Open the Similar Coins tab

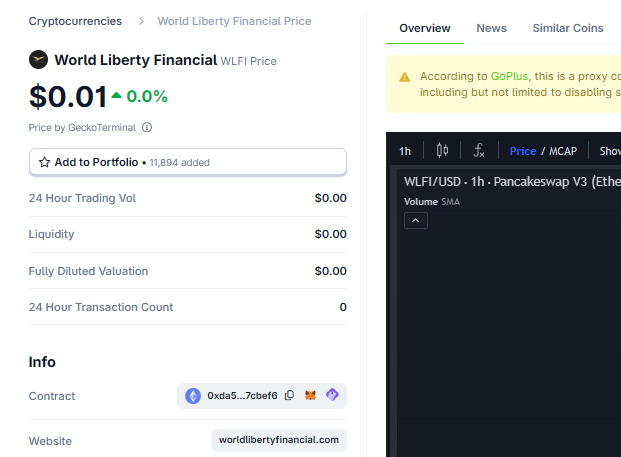click(x=568, y=28)
